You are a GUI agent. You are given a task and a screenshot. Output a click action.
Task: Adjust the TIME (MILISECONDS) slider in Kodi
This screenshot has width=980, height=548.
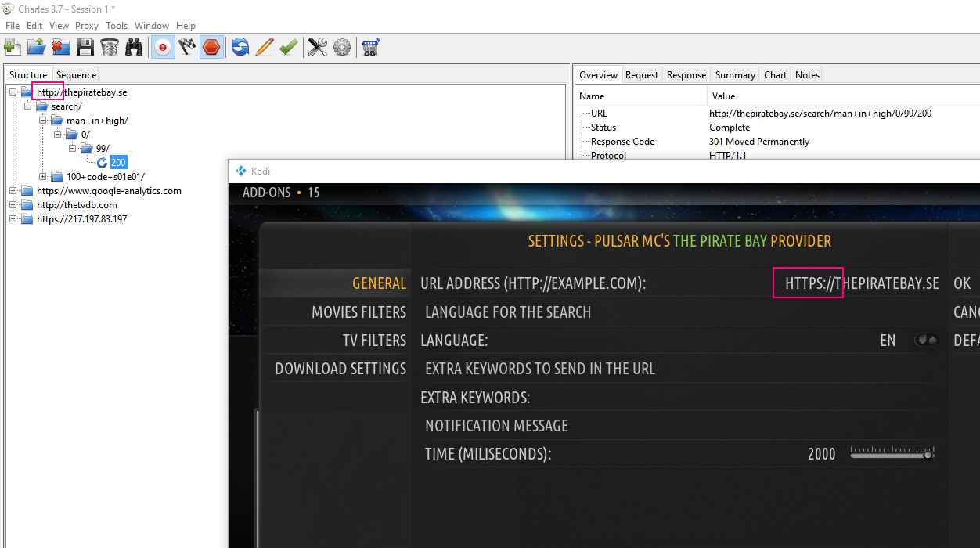[892, 453]
